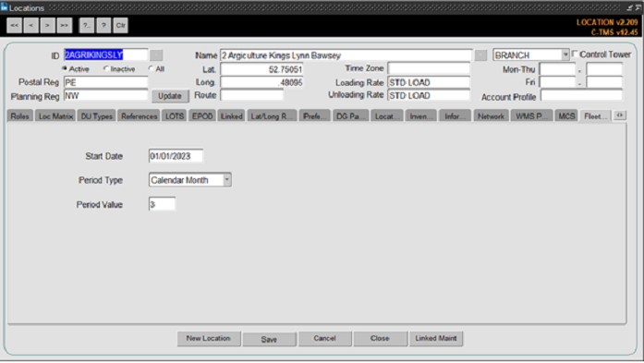Click the Time Zone input field
This screenshot has width=644, height=363.
click(x=429, y=68)
